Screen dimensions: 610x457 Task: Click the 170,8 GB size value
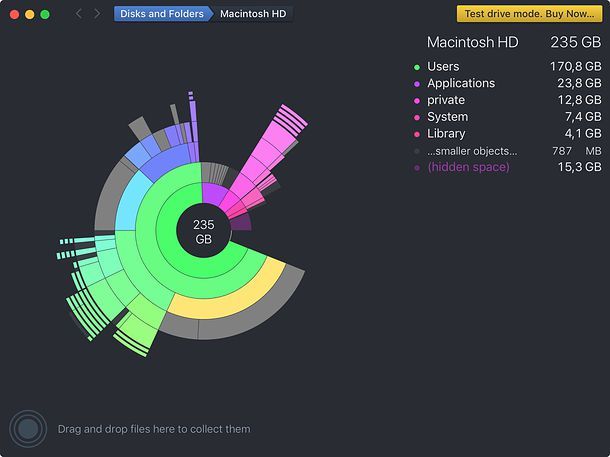coord(575,67)
